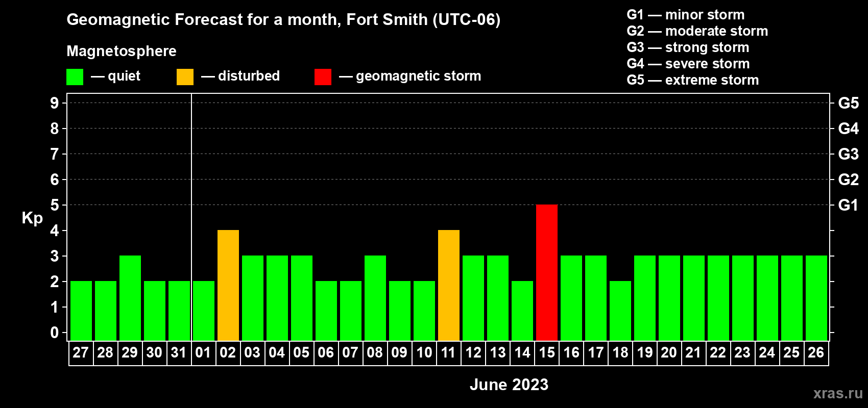This screenshot has width=868, height=408.
Task: Select the orange bar above date 02
Action: tap(228, 285)
